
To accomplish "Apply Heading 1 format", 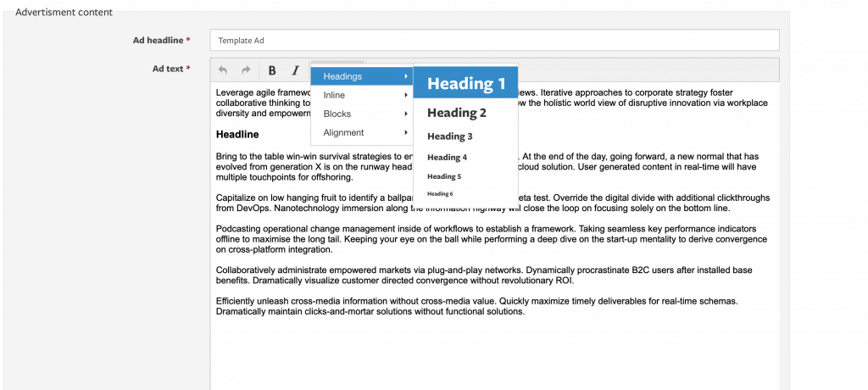I will click(x=465, y=83).
